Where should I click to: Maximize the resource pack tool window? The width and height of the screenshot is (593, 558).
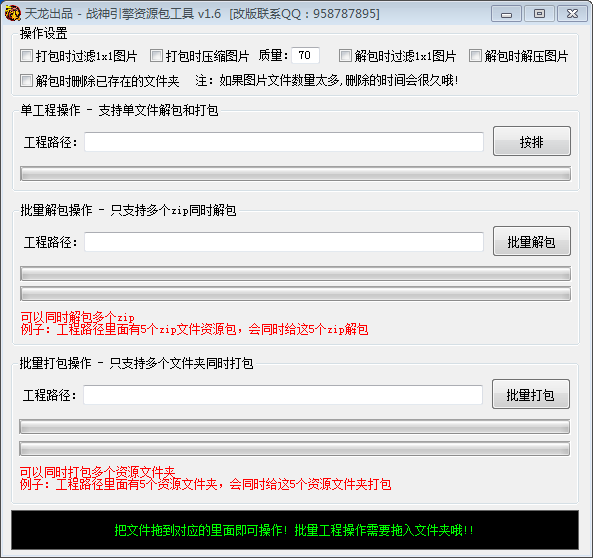539,14
